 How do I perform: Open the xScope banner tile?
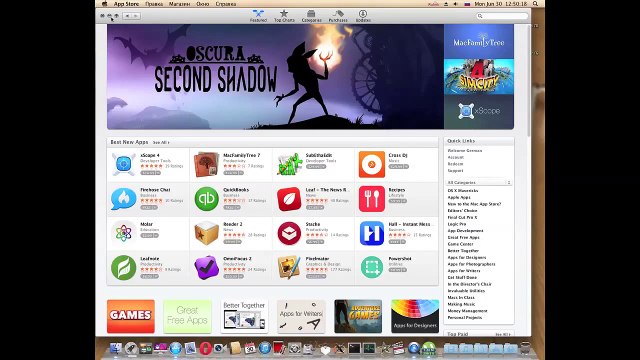click(479, 112)
